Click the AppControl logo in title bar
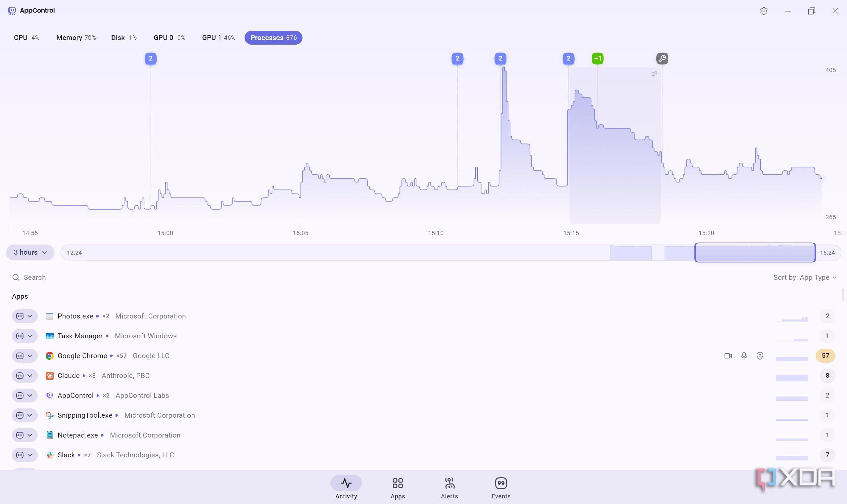This screenshot has height=504, width=847. tap(12, 11)
